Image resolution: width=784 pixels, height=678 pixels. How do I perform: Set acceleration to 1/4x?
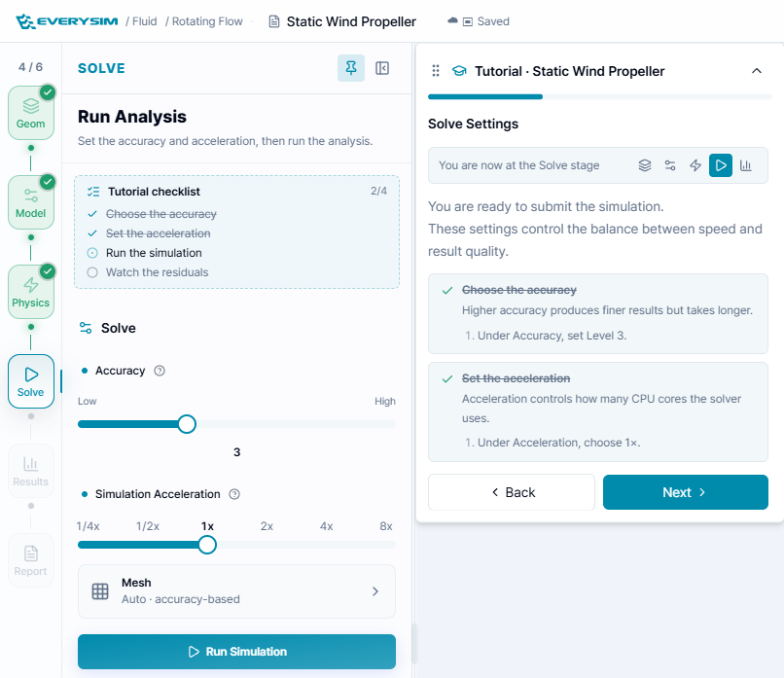tap(88, 526)
